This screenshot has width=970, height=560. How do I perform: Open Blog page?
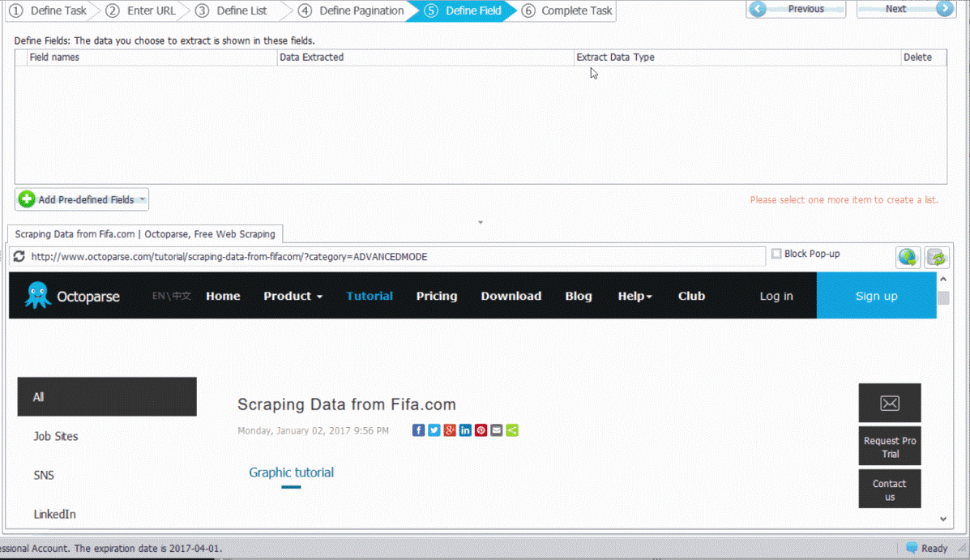tap(579, 296)
